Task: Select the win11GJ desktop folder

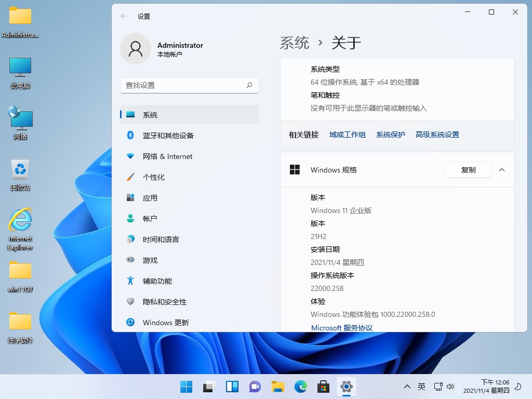Action: 20,277
